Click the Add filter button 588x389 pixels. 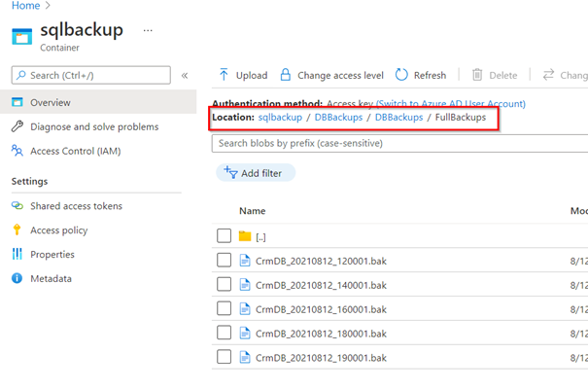pyautogui.click(x=256, y=172)
